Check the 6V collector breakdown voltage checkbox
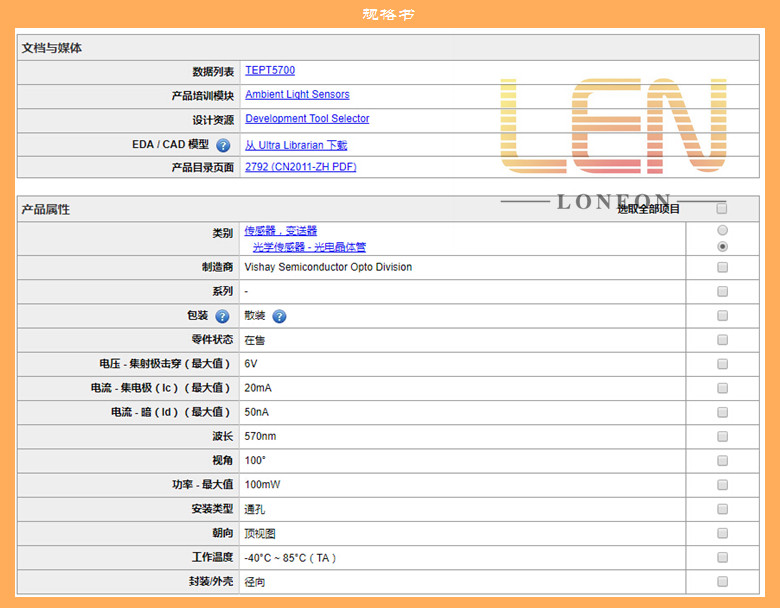 pos(722,364)
